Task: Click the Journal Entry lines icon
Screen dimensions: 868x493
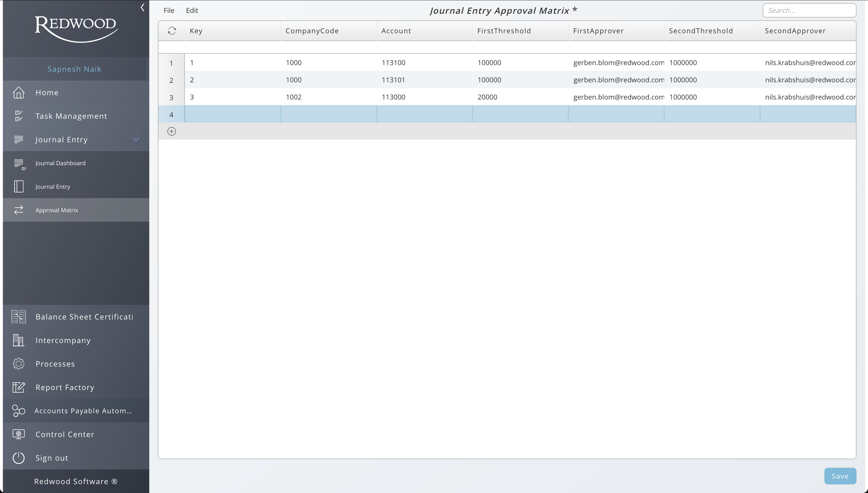Action: pyautogui.click(x=19, y=139)
